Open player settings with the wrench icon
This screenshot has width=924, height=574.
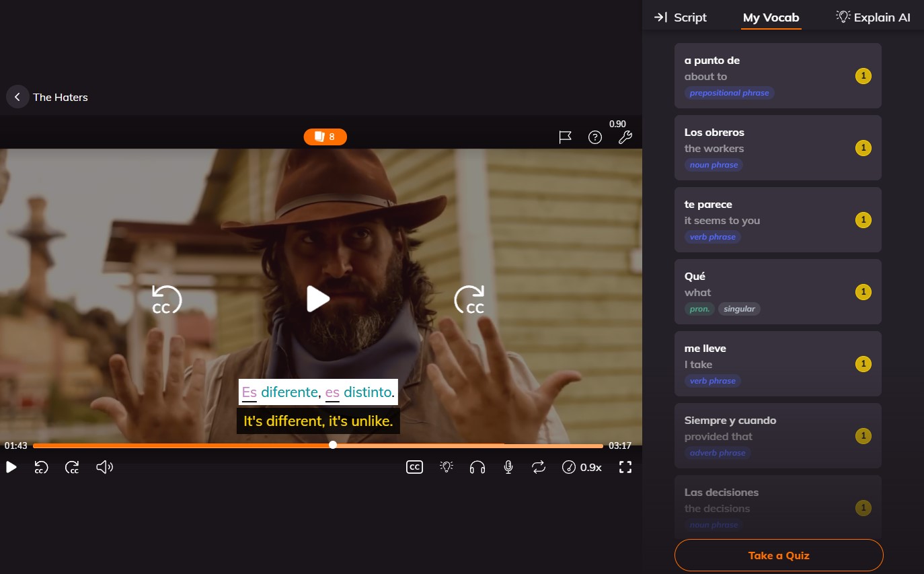(625, 138)
